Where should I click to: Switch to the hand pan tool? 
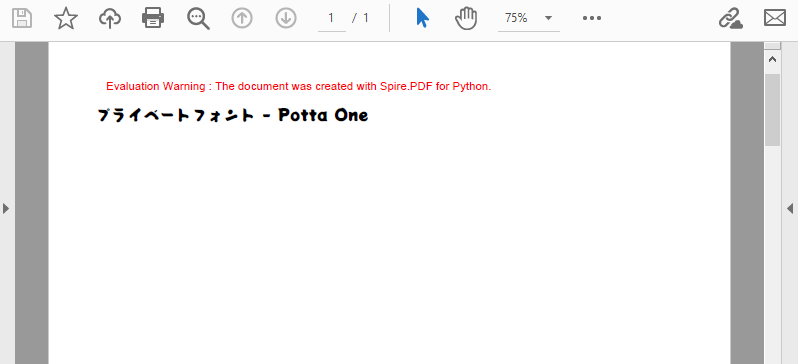pyautogui.click(x=466, y=18)
